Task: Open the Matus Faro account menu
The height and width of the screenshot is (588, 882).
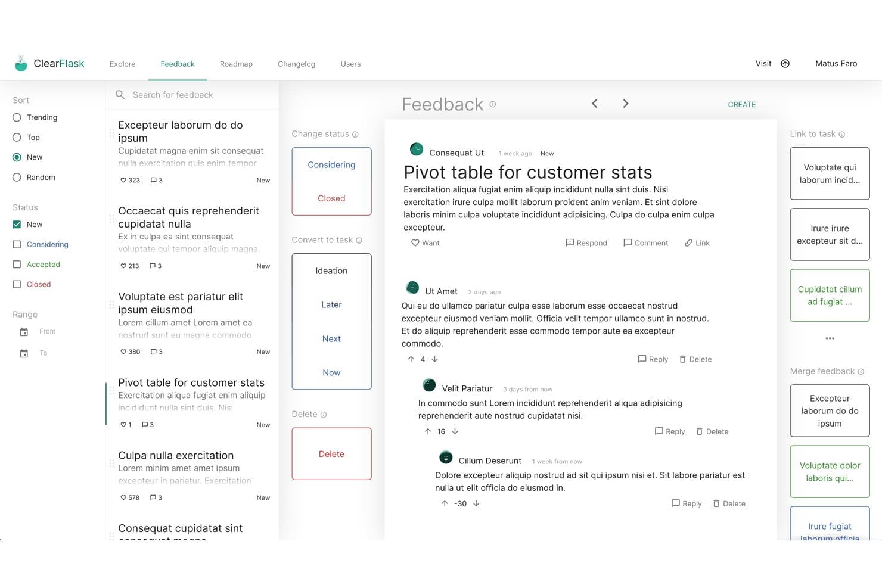Action: pos(836,64)
